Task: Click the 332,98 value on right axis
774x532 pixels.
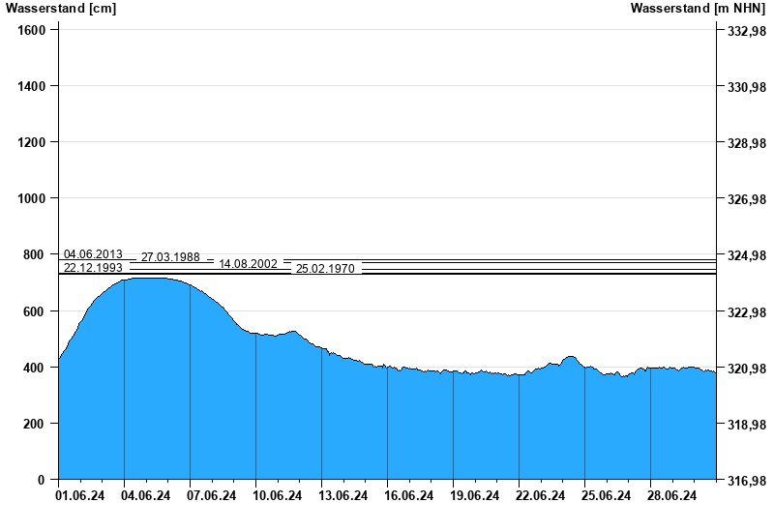Action: 745,32
